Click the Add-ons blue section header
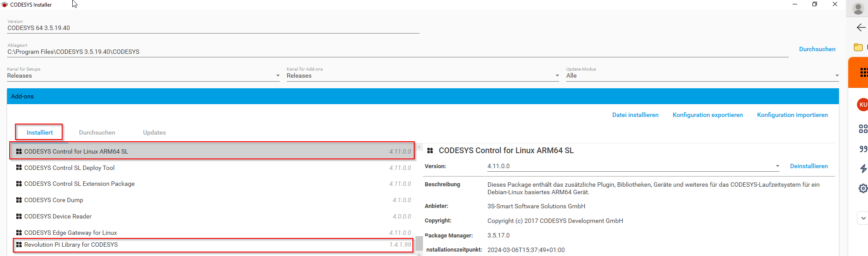The height and width of the screenshot is (256, 868). (423, 96)
